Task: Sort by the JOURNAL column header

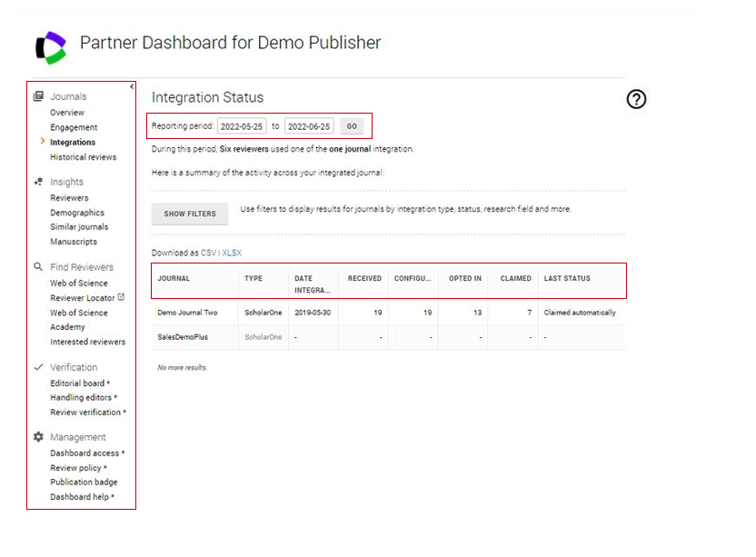Action: pos(174,278)
